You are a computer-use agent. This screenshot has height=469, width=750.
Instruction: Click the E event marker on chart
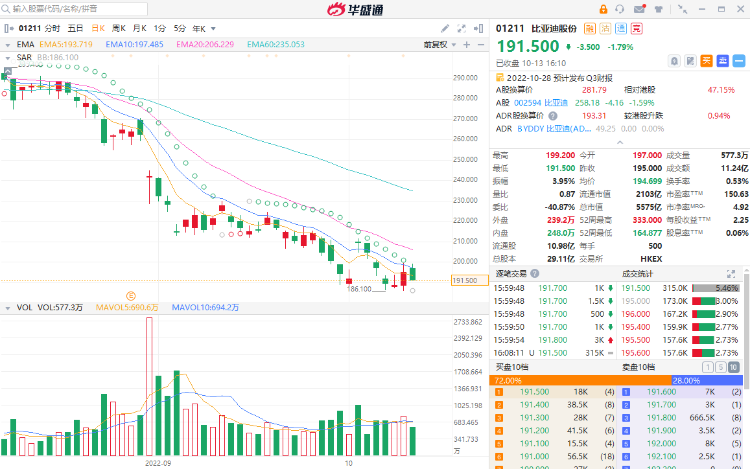[131, 296]
